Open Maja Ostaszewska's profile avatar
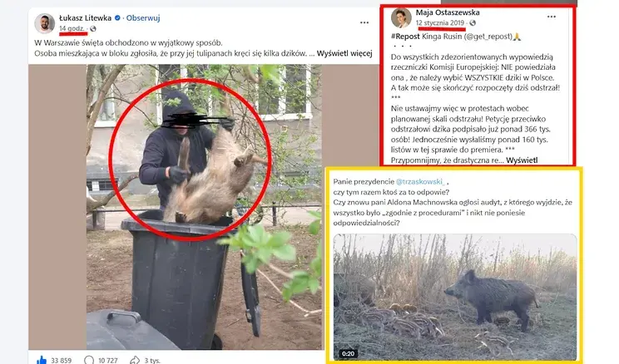The width and height of the screenshot is (619, 364). [x=401, y=18]
